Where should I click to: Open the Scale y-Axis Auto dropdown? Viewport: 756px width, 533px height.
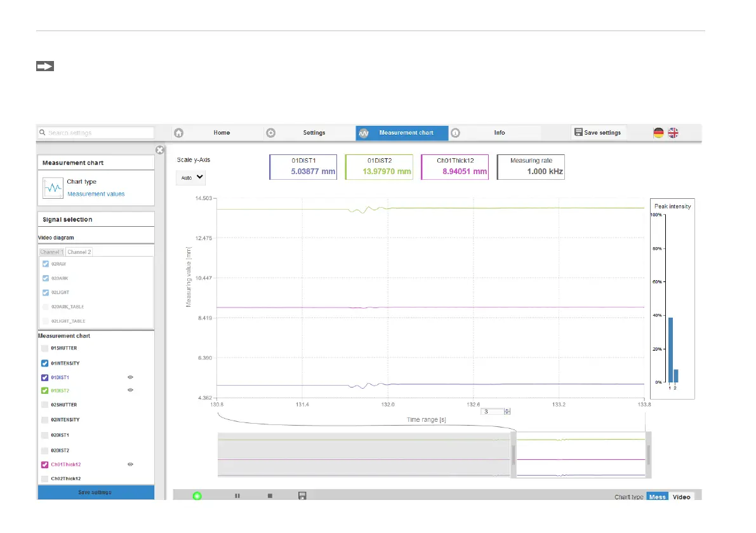tap(192, 177)
